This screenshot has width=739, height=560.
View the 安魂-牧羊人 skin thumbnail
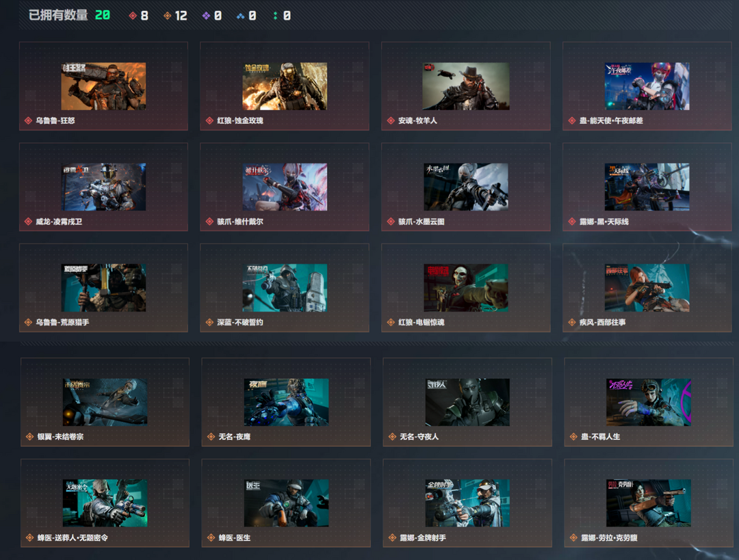pos(466,86)
